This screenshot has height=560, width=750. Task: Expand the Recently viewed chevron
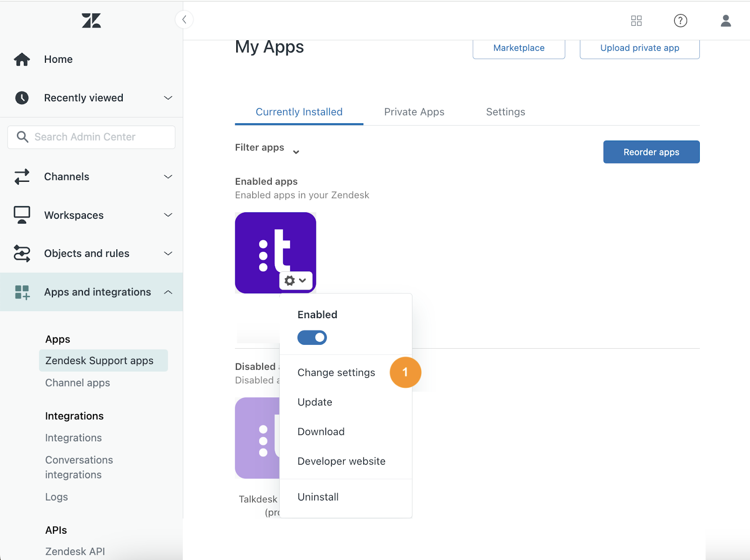168,98
